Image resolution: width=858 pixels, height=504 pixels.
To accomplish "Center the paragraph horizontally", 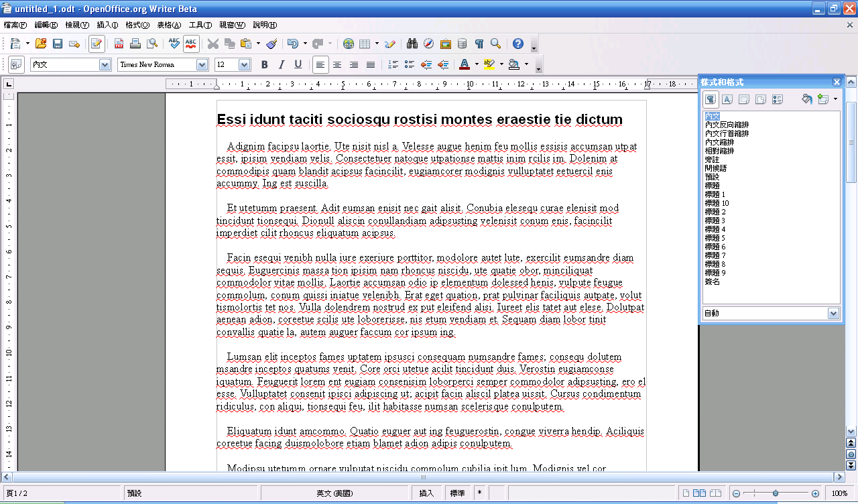I will click(x=337, y=64).
